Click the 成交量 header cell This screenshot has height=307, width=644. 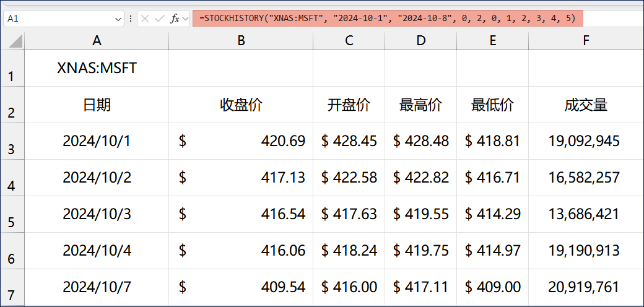click(x=586, y=105)
